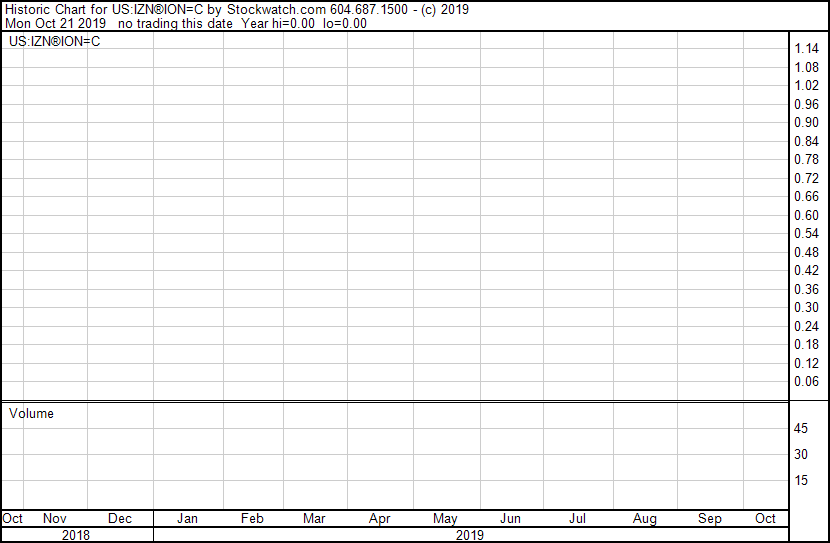
Task: Select the 0.48 price axis value
Action: [806, 252]
